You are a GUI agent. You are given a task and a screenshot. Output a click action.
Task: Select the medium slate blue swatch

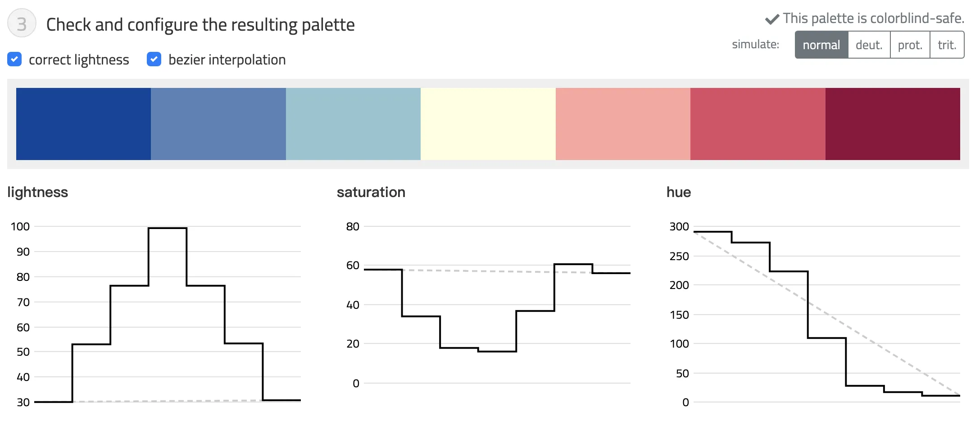pyautogui.click(x=218, y=124)
